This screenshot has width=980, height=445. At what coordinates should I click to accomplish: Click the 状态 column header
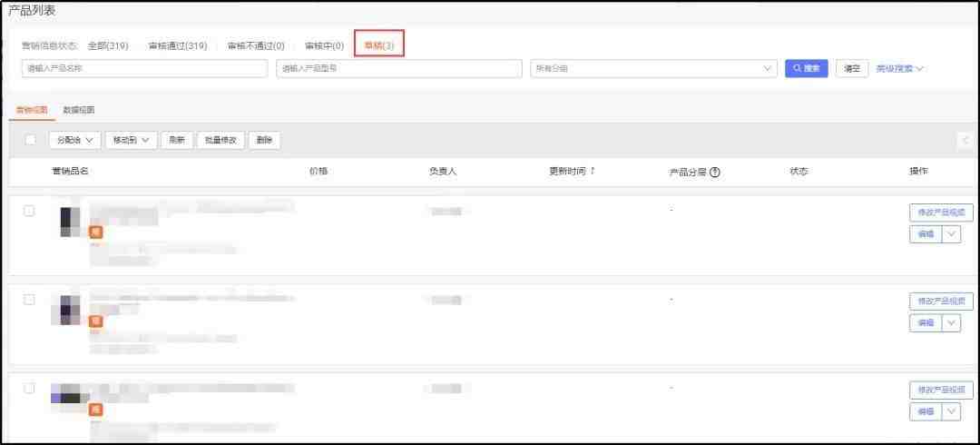pos(799,171)
